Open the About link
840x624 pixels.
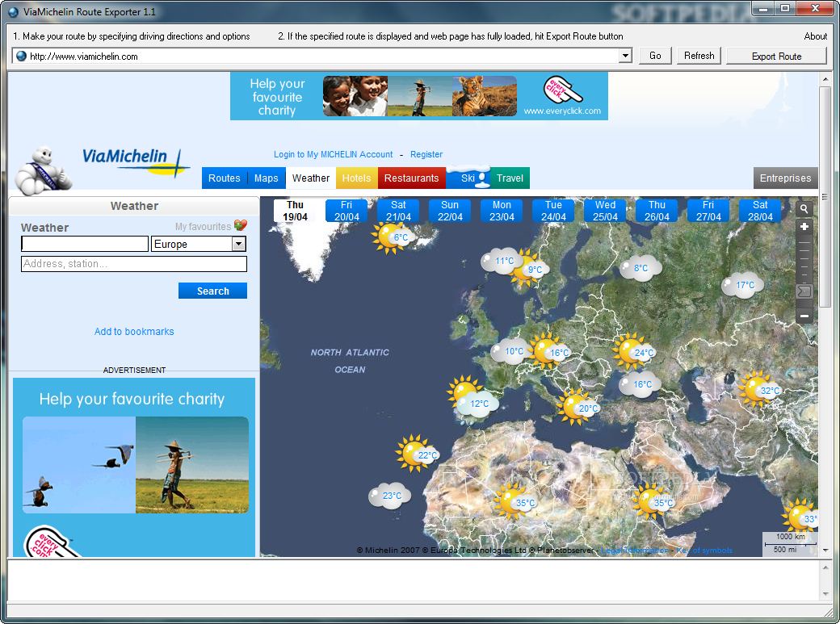pos(815,36)
